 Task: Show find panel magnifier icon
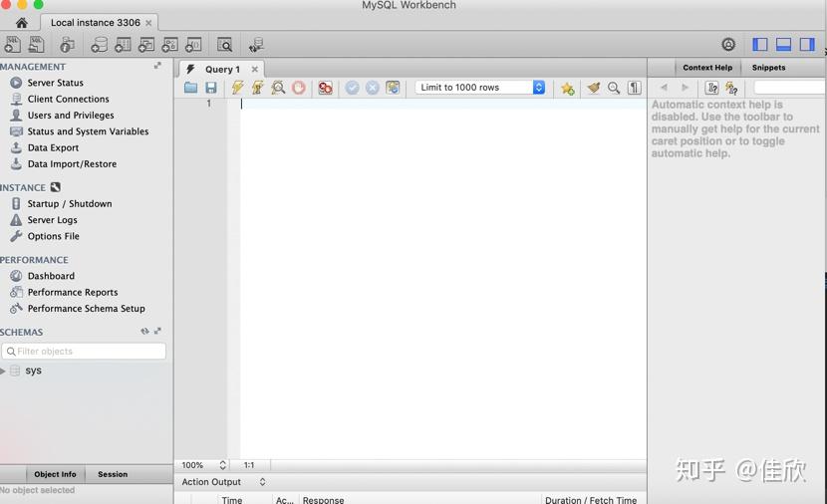click(x=614, y=88)
